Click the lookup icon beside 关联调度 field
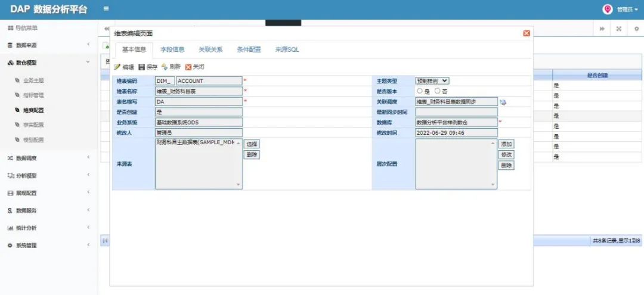The height and width of the screenshot is (295, 644). [503, 102]
